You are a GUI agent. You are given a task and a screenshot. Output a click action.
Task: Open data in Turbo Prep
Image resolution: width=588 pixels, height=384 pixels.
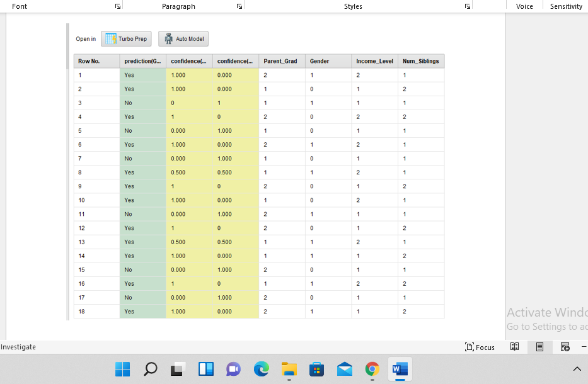tap(126, 38)
